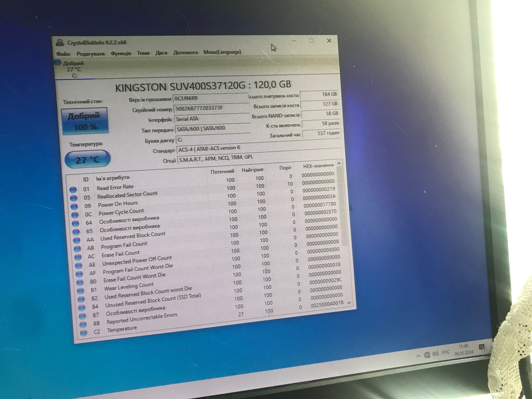Click the status circle for Wear Leveling Count
Viewport: 532px width, 399px height.
click(x=80, y=291)
